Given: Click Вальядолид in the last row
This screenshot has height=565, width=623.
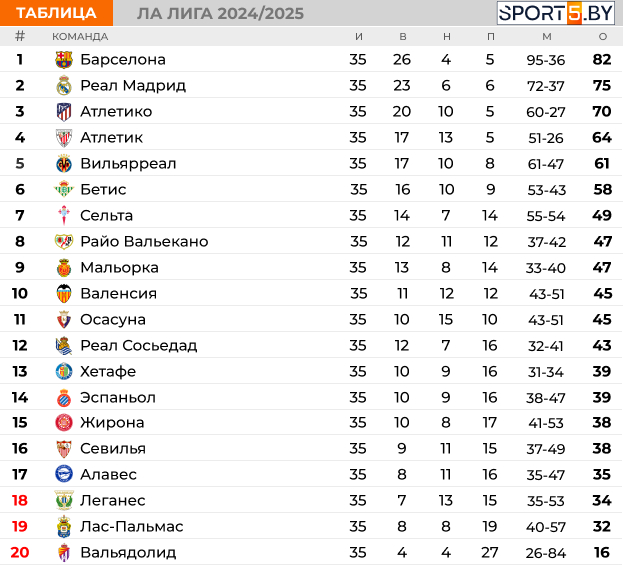Looking at the screenshot, I should click(128, 553).
